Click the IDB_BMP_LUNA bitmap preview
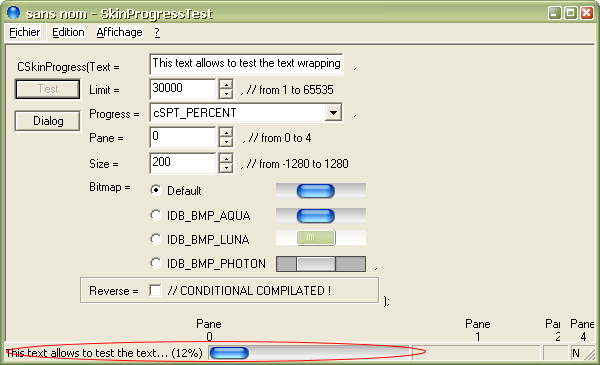This screenshot has width=600, height=365. pyautogui.click(x=321, y=238)
